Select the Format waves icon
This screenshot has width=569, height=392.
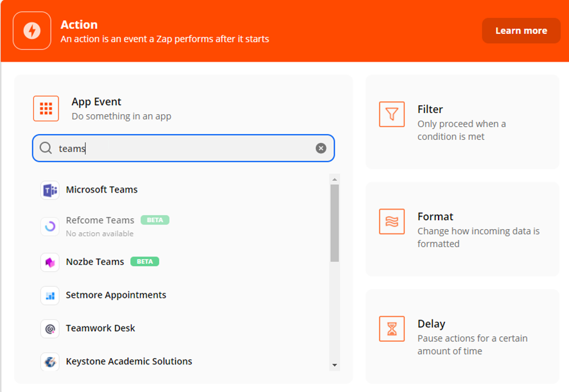(x=392, y=221)
